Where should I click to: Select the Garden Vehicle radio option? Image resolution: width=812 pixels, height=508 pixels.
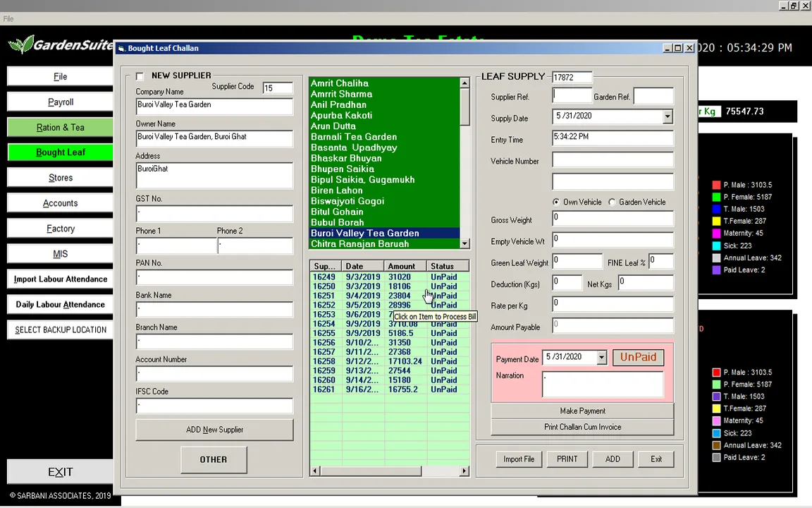[x=612, y=202]
